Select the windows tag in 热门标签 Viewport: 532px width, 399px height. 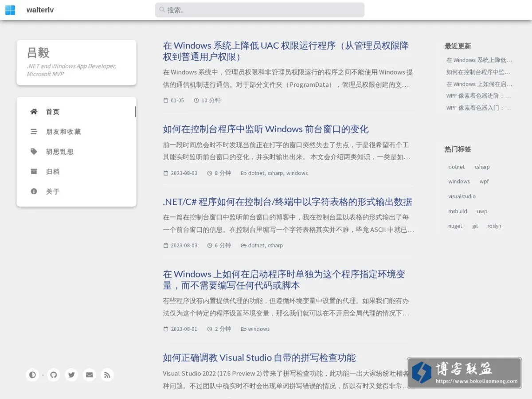[459, 182]
